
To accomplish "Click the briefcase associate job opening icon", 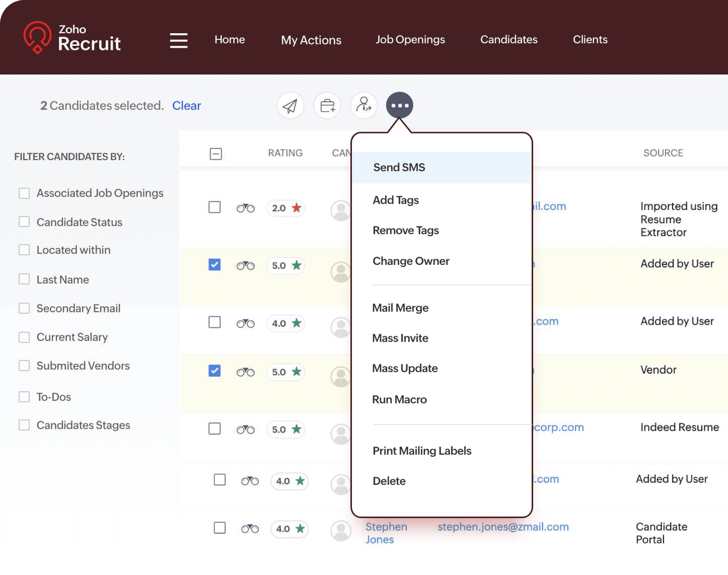I will [x=327, y=106].
